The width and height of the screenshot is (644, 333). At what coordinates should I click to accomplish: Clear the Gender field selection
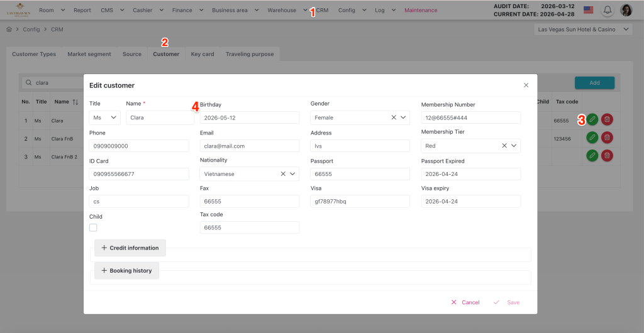(394, 117)
